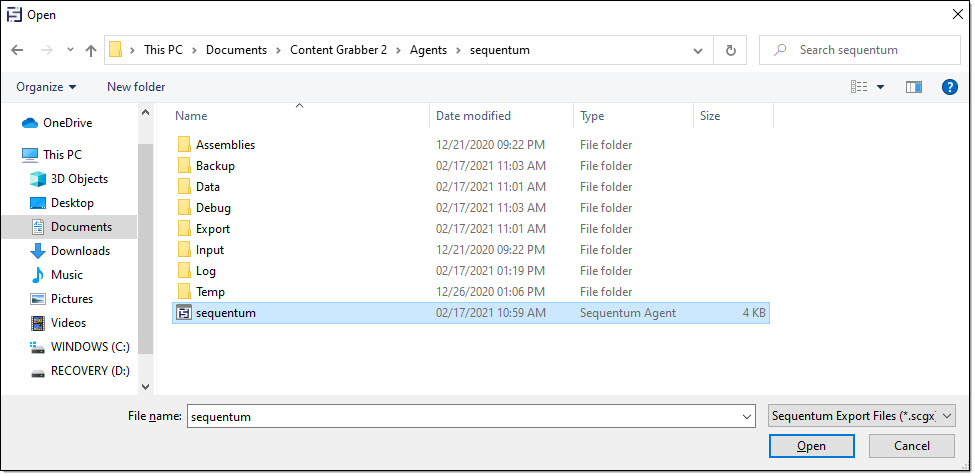Open the view options dropdown arrow
The height and width of the screenshot is (476, 975).
pyautogui.click(x=881, y=87)
